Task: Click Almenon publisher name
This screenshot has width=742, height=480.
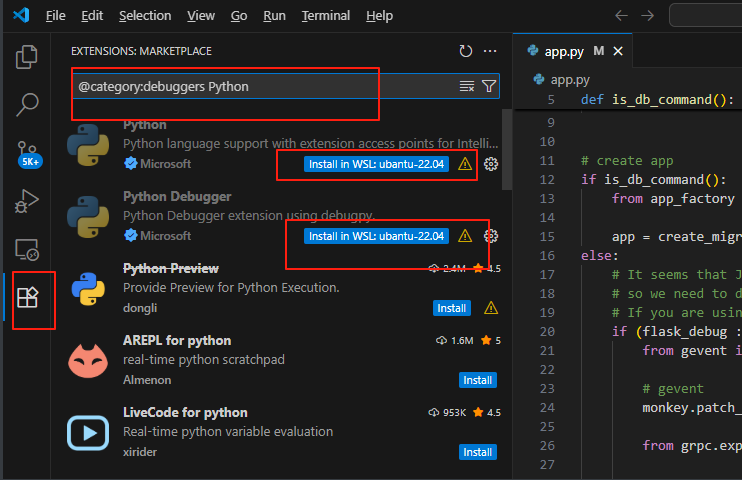Action: [x=147, y=380]
